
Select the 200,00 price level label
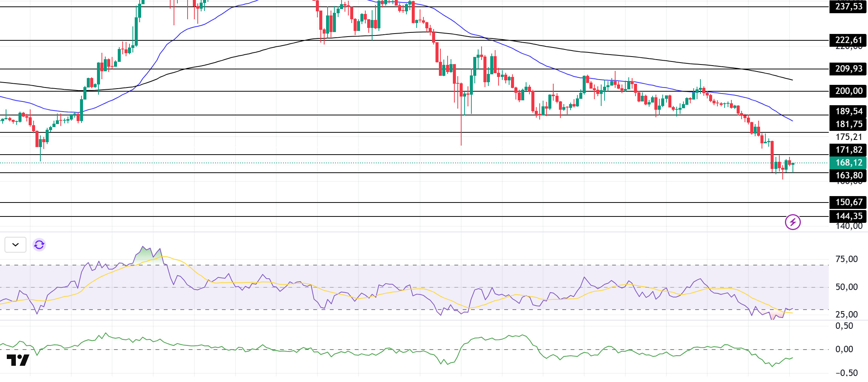[x=848, y=91]
